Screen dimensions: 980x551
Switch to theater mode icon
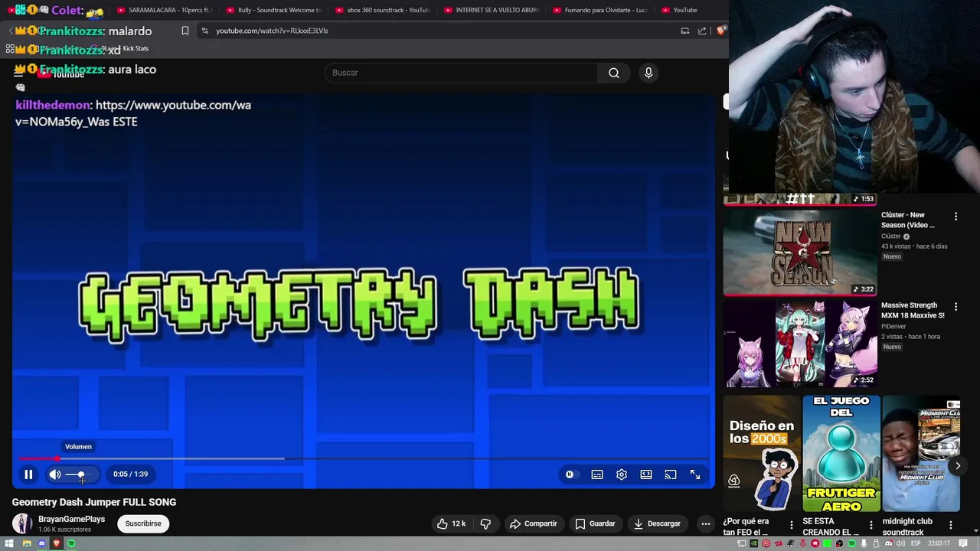click(x=646, y=474)
